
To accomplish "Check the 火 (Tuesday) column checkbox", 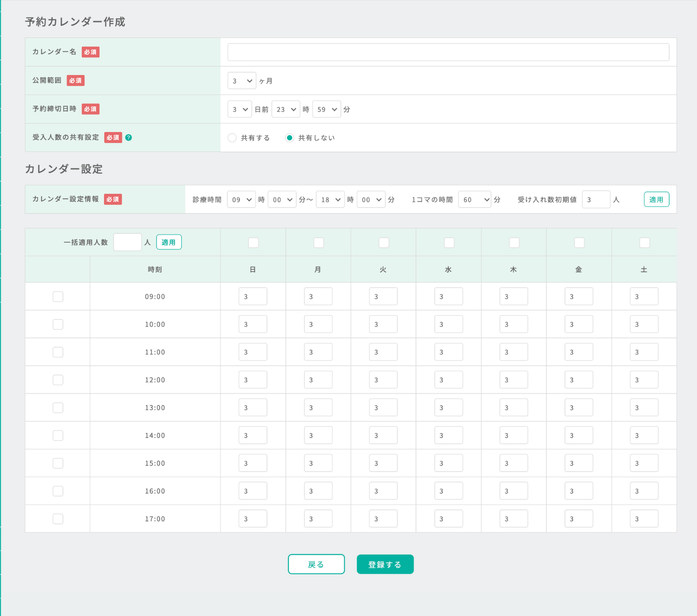I will point(384,242).
